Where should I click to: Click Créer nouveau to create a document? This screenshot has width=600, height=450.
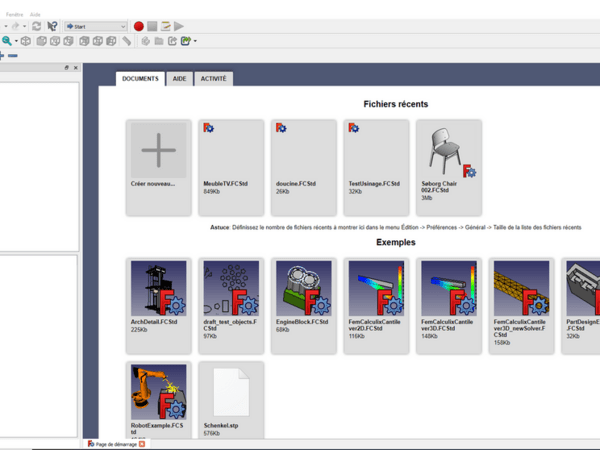158,166
